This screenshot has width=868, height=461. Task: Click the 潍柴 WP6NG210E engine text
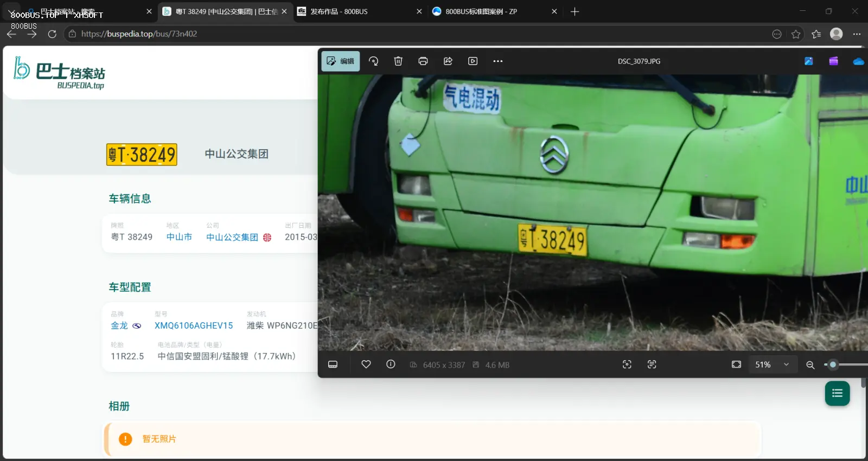(x=282, y=325)
